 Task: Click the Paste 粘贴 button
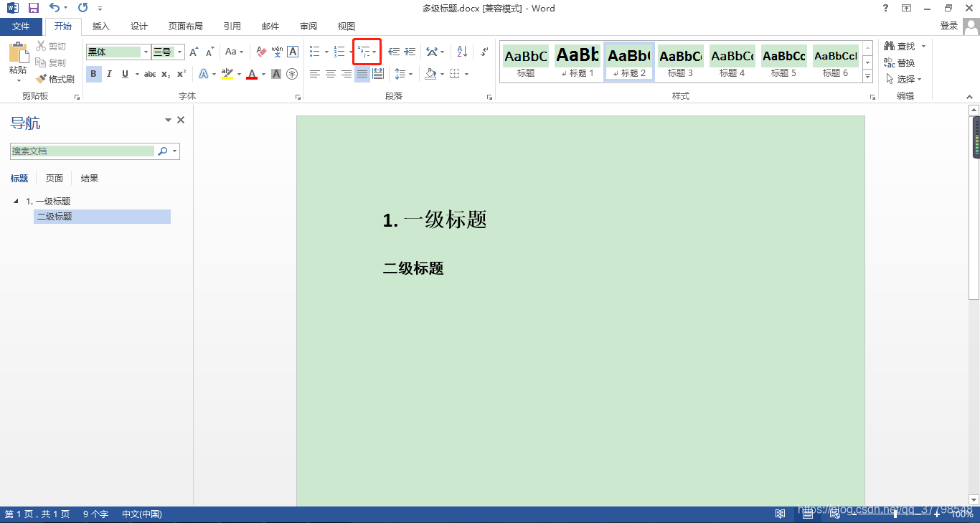click(x=18, y=60)
